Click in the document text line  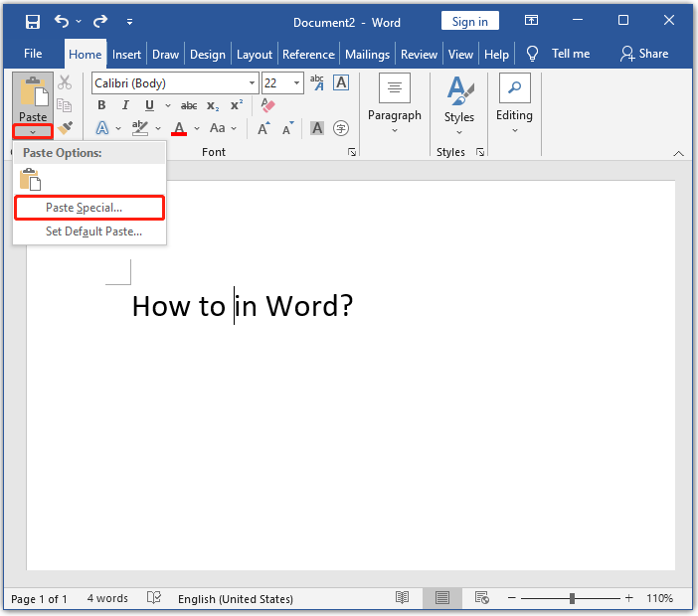[243, 306]
